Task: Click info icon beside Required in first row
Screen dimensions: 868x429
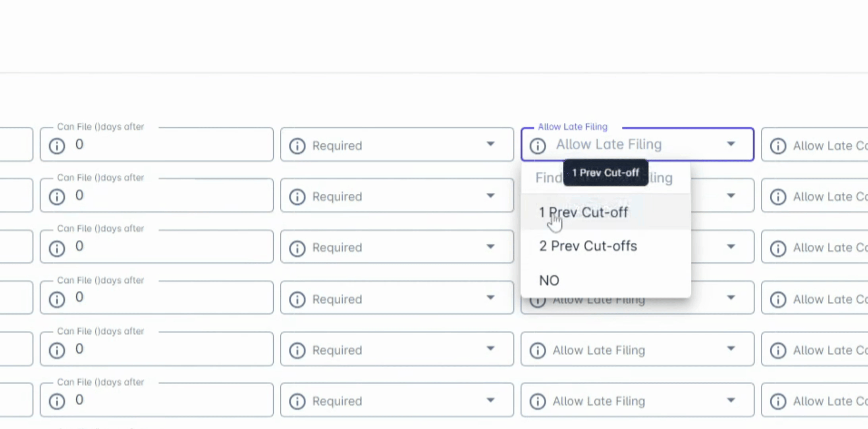Action: tap(297, 146)
